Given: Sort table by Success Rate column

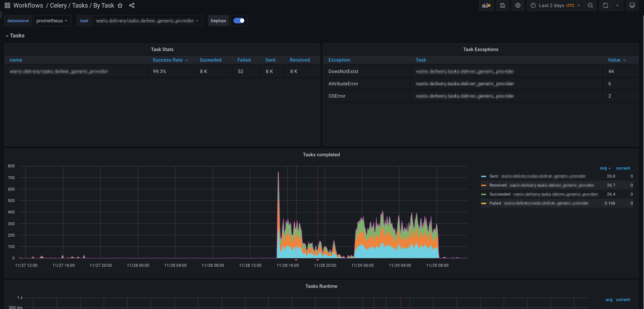Looking at the screenshot, I should click(167, 60).
